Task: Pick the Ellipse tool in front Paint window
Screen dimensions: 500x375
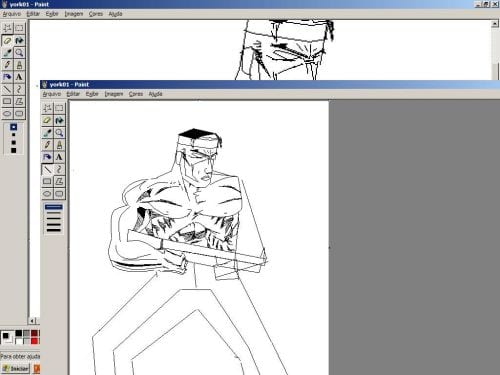Action: coord(47,194)
